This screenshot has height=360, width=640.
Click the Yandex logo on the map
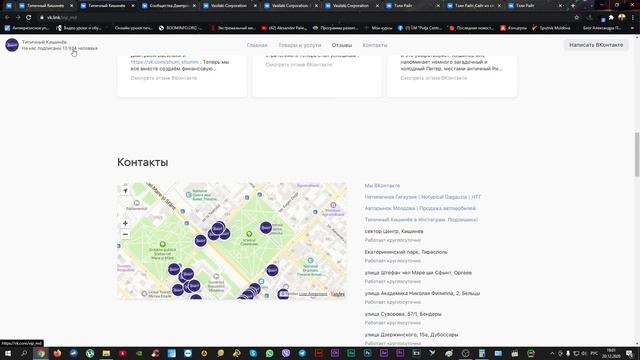tap(338, 294)
